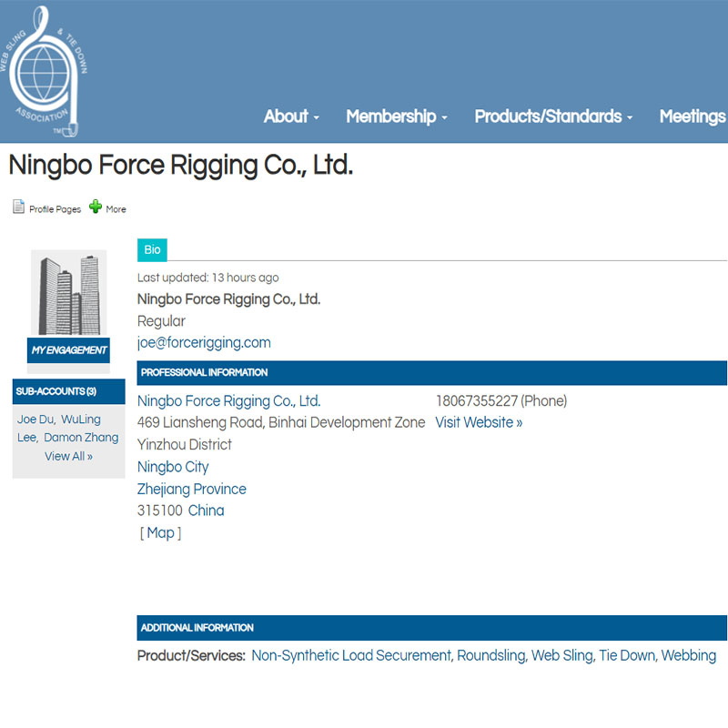Viewport: 728px width, 728px height.
Task: Click the green plus More icon
Action: pos(96,207)
